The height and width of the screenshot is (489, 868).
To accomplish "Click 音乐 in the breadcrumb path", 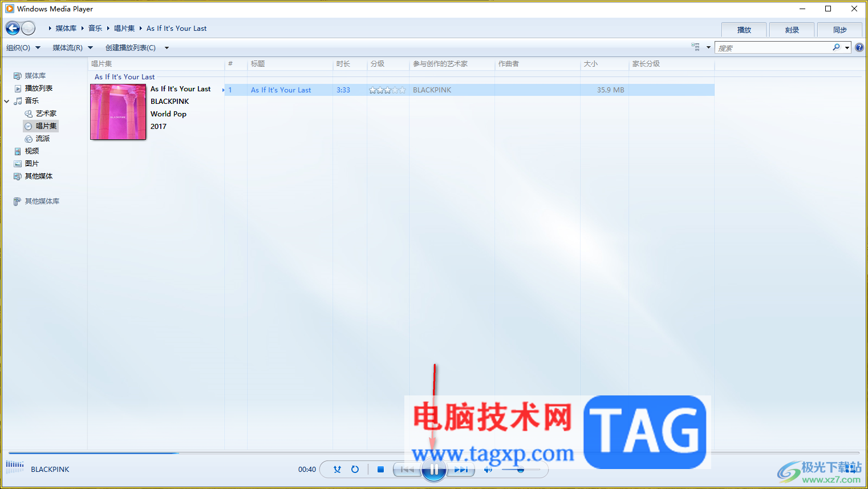I will 95,28.
